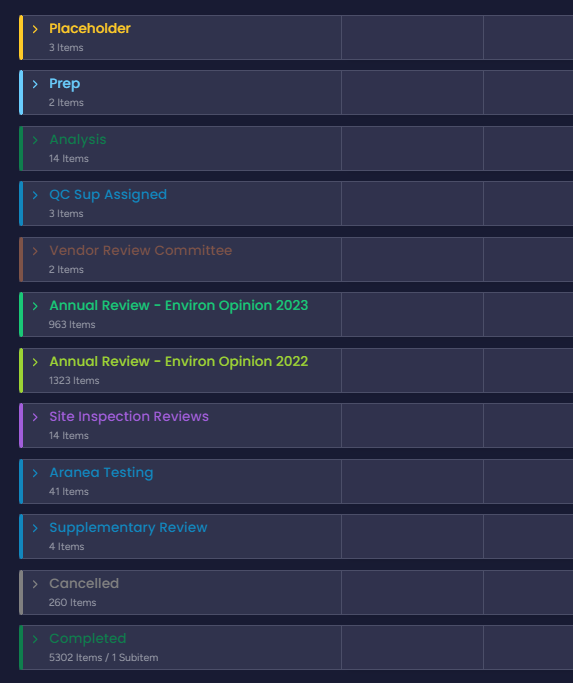
Task: Expand the Cancelled group chevron
Action: tap(35, 584)
